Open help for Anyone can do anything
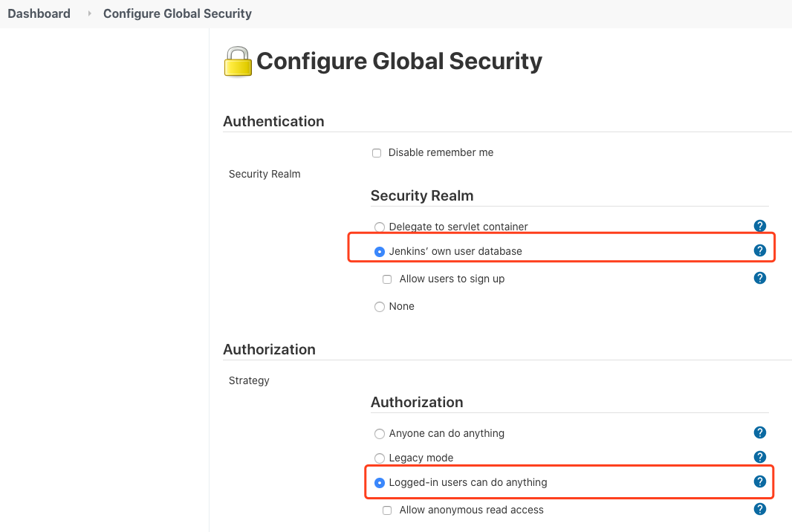This screenshot has height=532, width=792. click(759, 432)
